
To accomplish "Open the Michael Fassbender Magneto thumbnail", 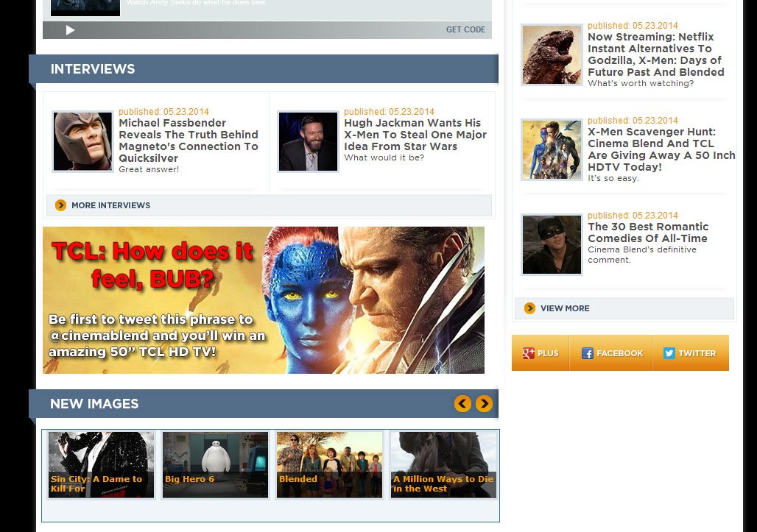I will point(82,141).
